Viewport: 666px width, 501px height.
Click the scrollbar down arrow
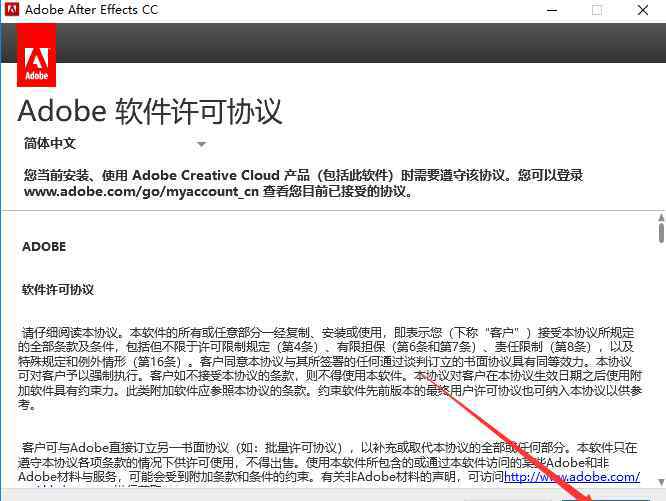tap(661, 482)
